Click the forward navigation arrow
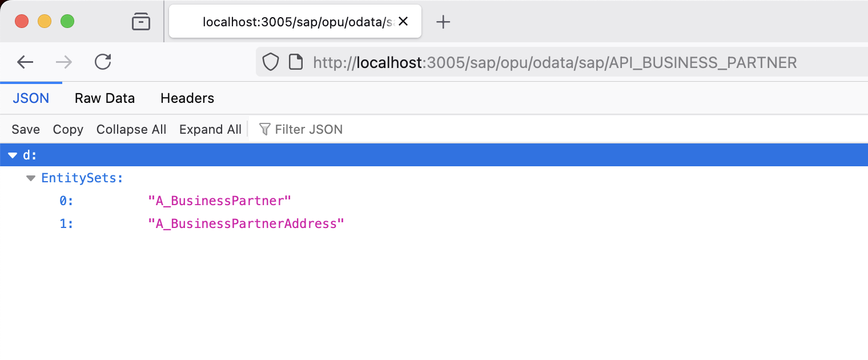 (64, 62)
